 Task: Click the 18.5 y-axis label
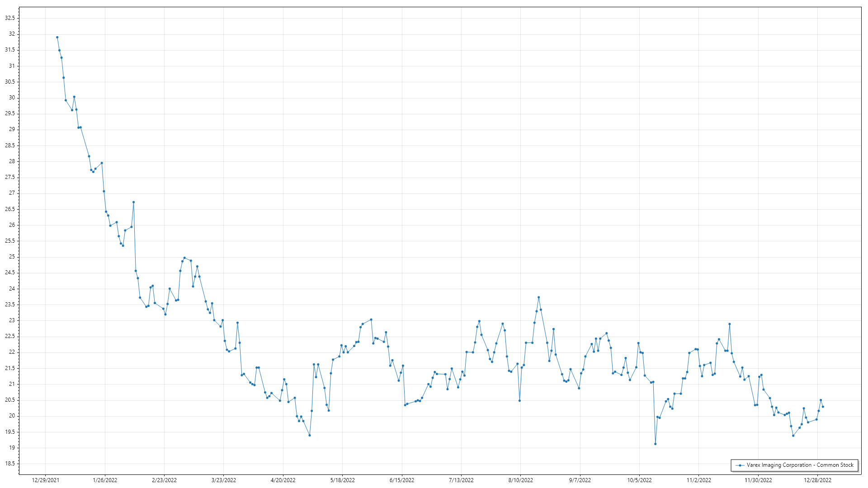pos(10,464)
